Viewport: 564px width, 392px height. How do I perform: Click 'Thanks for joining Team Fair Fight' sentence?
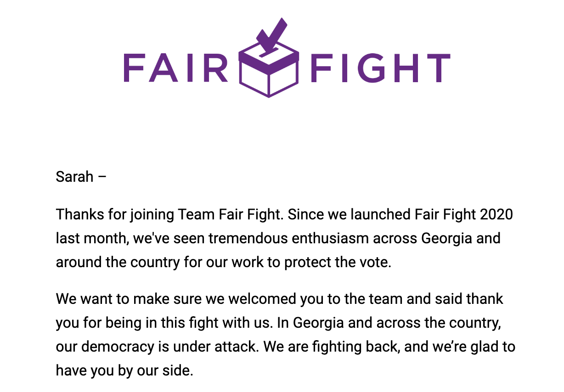coord(168,214)
